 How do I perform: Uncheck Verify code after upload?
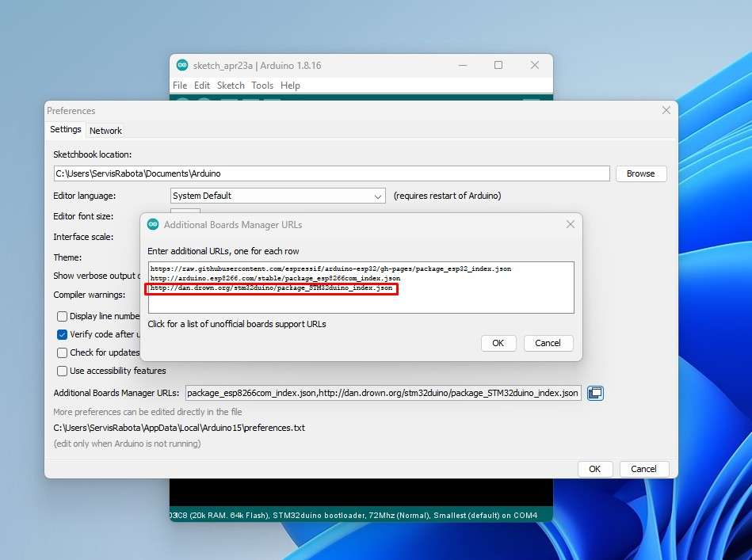point(63,334)
